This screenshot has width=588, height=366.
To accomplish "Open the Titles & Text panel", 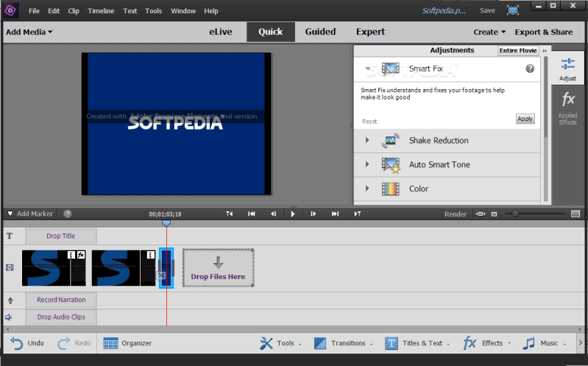I will [417, 343].
